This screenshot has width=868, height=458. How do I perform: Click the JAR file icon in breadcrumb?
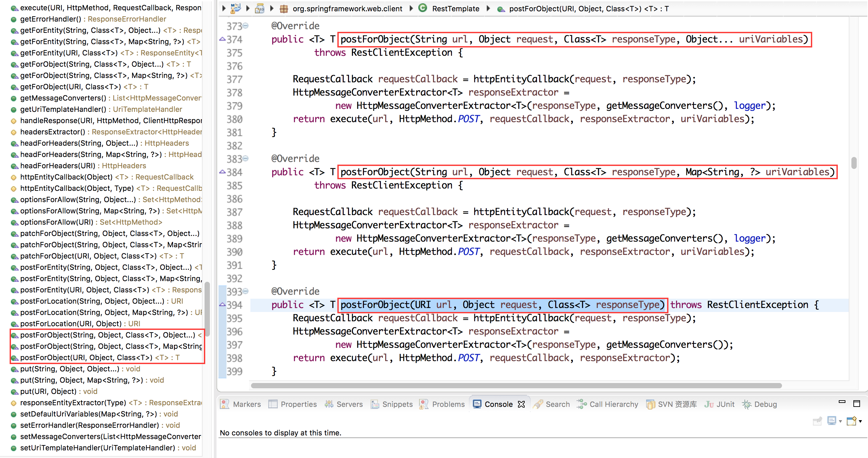259,9
